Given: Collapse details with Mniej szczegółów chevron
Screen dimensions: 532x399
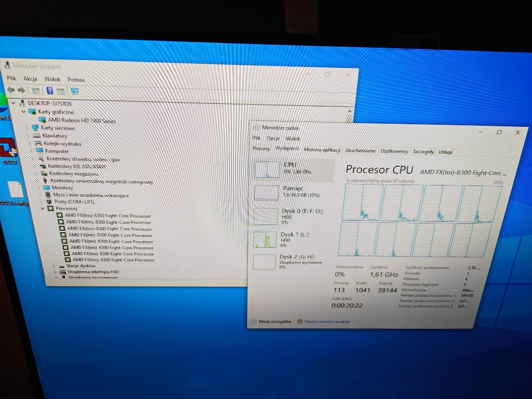Looking at the screenshot, I should point(253,321).
